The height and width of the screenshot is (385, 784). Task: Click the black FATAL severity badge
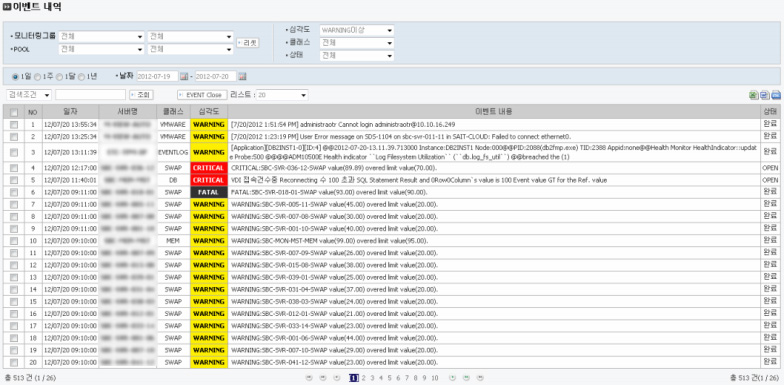click(x=208, y=192)
